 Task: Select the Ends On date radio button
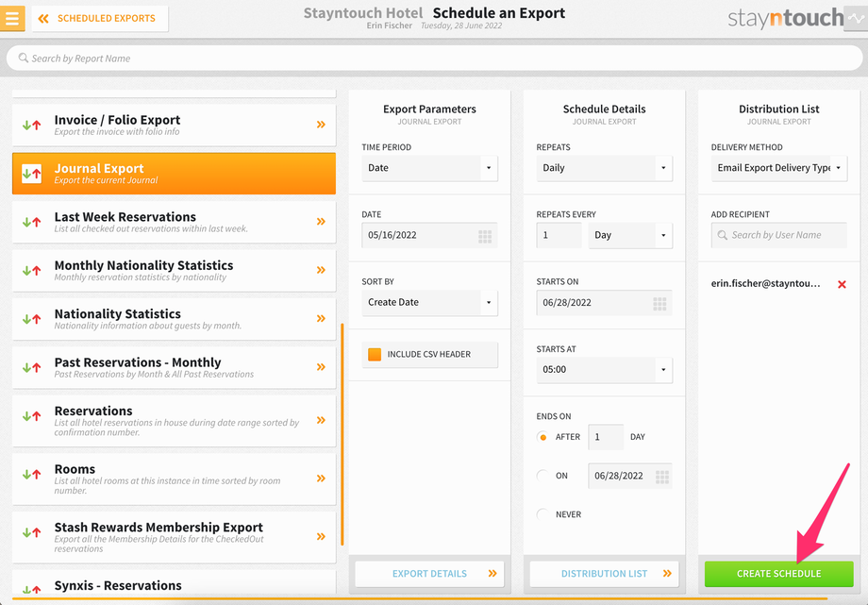coord(542,476)
